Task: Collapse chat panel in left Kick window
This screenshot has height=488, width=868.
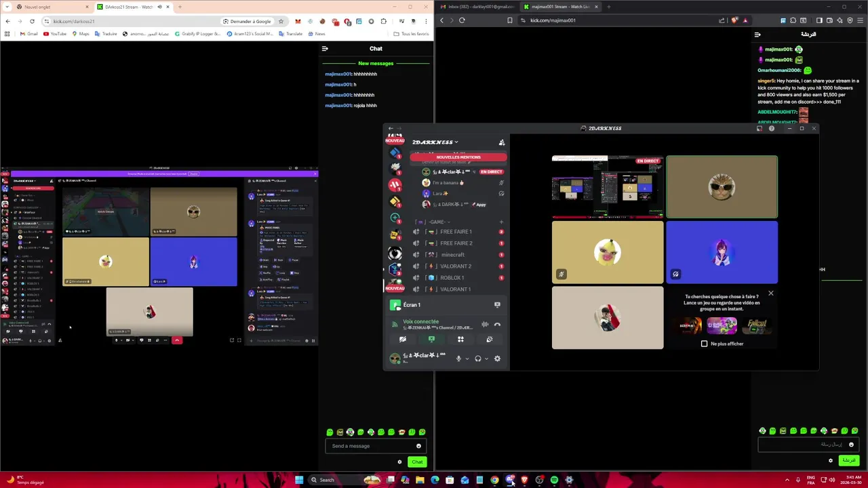Action: point(325,48)
